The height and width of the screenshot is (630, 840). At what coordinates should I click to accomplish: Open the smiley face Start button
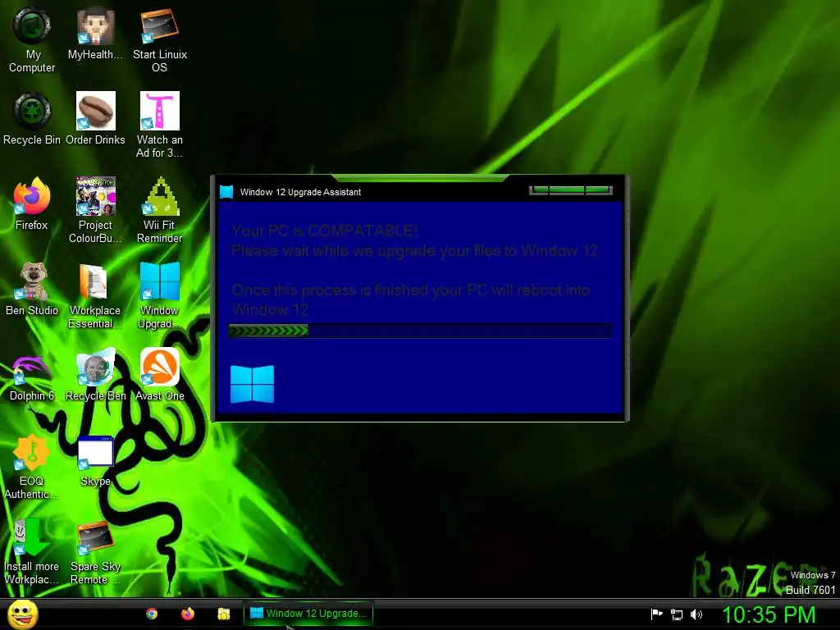[x=22, y=614]
